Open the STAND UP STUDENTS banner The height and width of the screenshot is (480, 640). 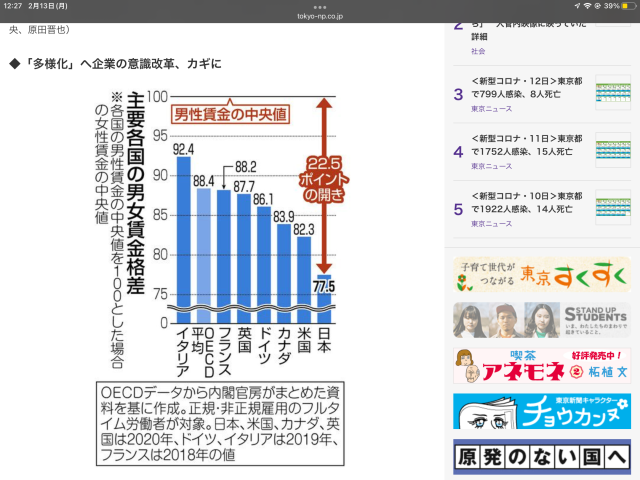541,320
